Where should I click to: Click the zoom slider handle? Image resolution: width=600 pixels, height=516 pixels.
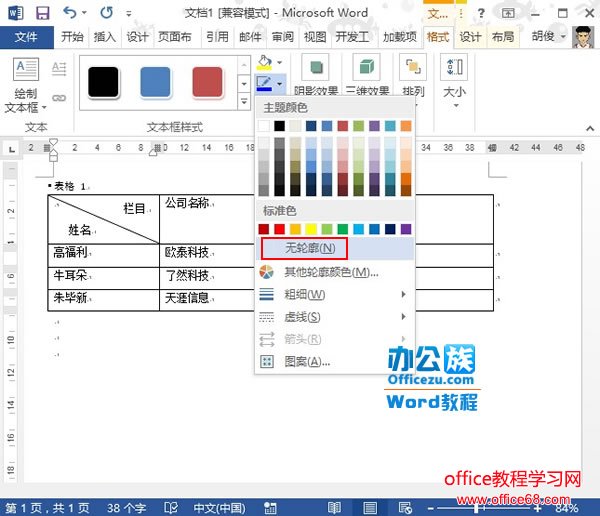(476, 508)
